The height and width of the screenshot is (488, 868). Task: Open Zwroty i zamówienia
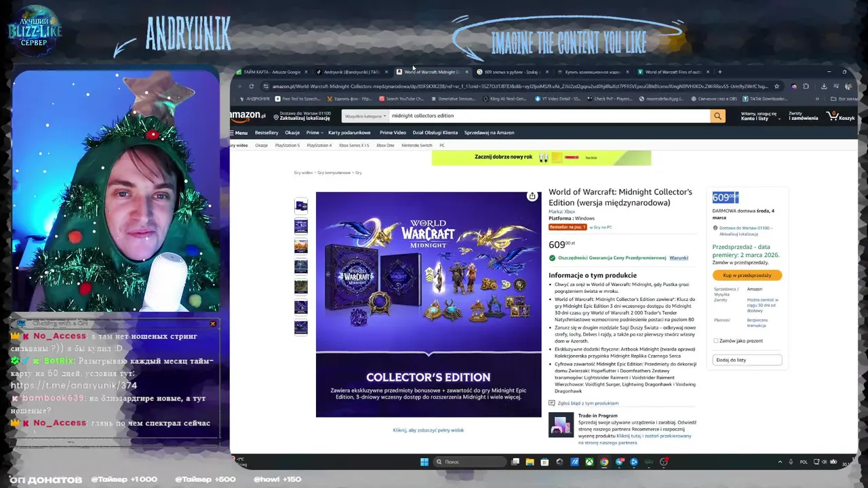coord(803,116)
